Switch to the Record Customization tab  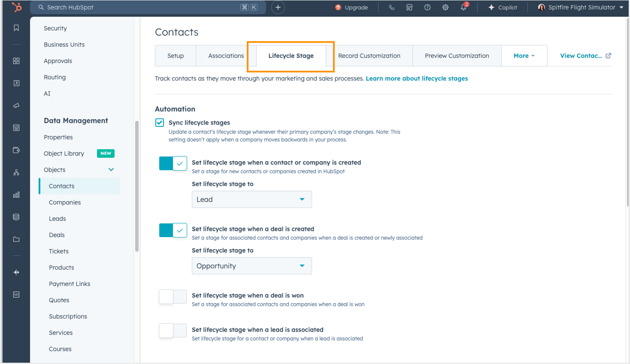[x=369, y=55]
